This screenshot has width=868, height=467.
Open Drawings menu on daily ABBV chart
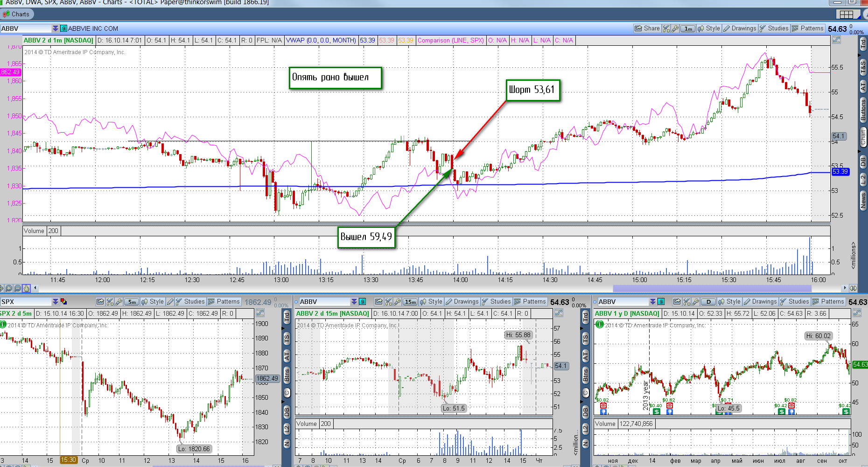[760, 302]
